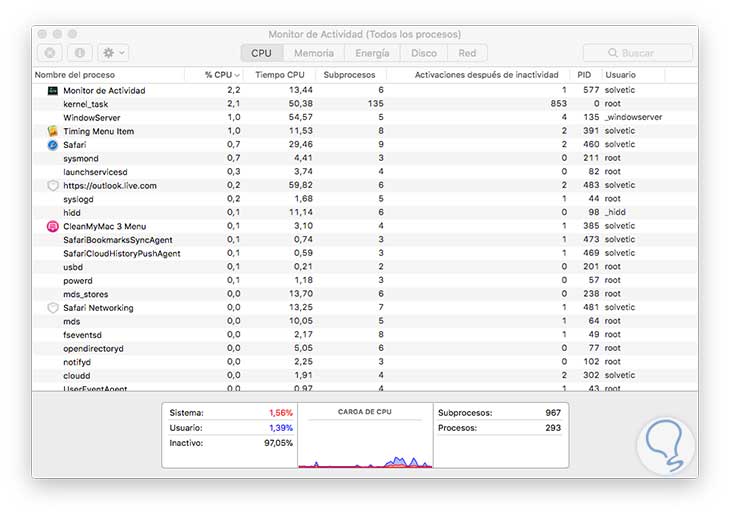This screenshot has width=730, height=516.
Task: Switch to the Energía tab
Action: click(x=372, y=53)
